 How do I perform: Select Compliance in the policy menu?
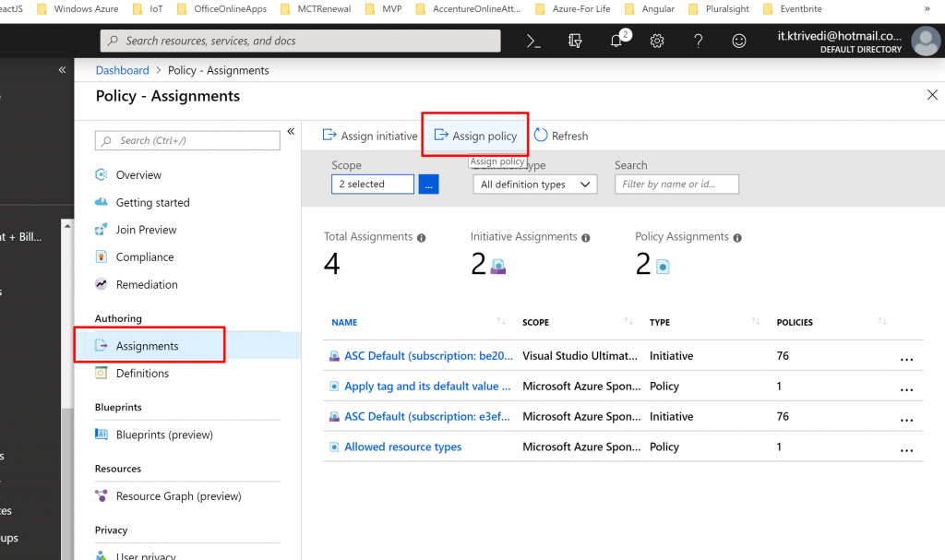[x=144, y=257]
